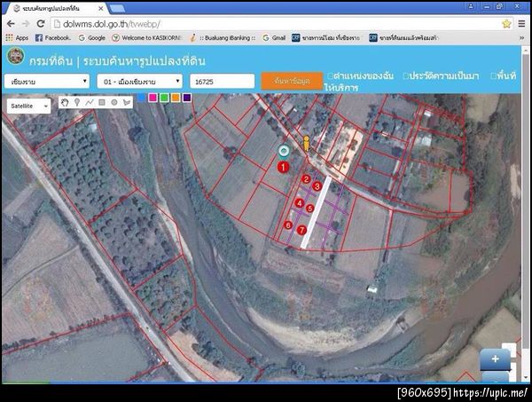The image size is (532, 402).
Task: Bookmark page with the star icon
Action: coord(506,24)
